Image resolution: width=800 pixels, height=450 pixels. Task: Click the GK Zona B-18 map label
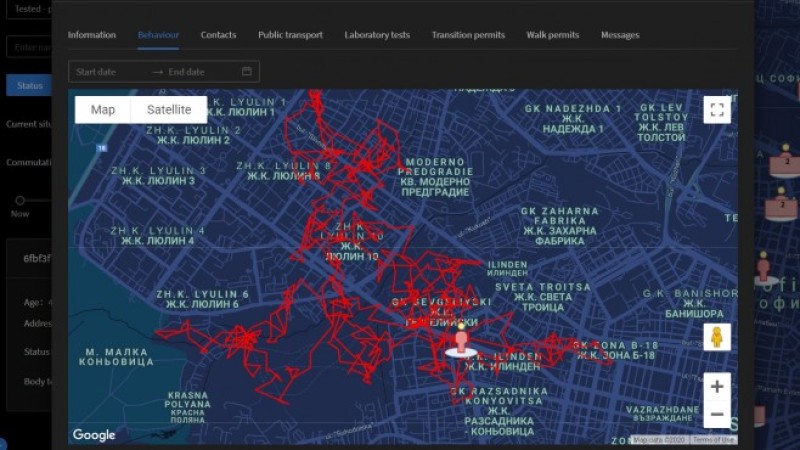pyautogui.click(x=616, y=350)
